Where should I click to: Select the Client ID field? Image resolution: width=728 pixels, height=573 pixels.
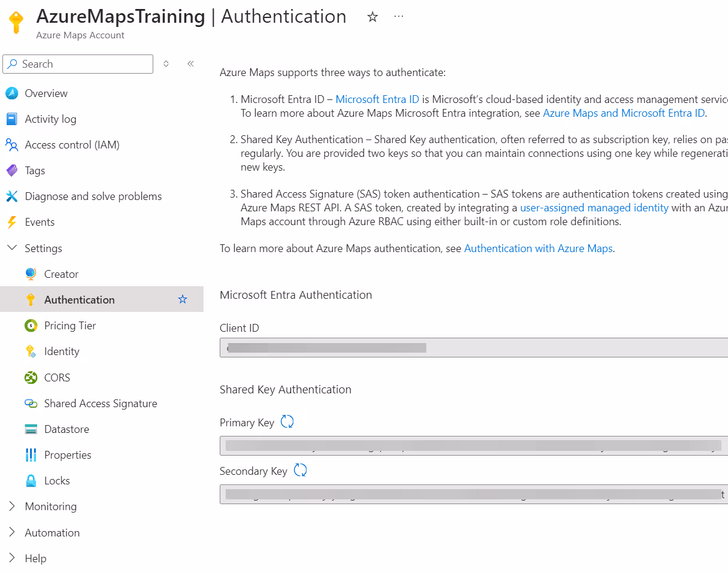coord(473,348)
